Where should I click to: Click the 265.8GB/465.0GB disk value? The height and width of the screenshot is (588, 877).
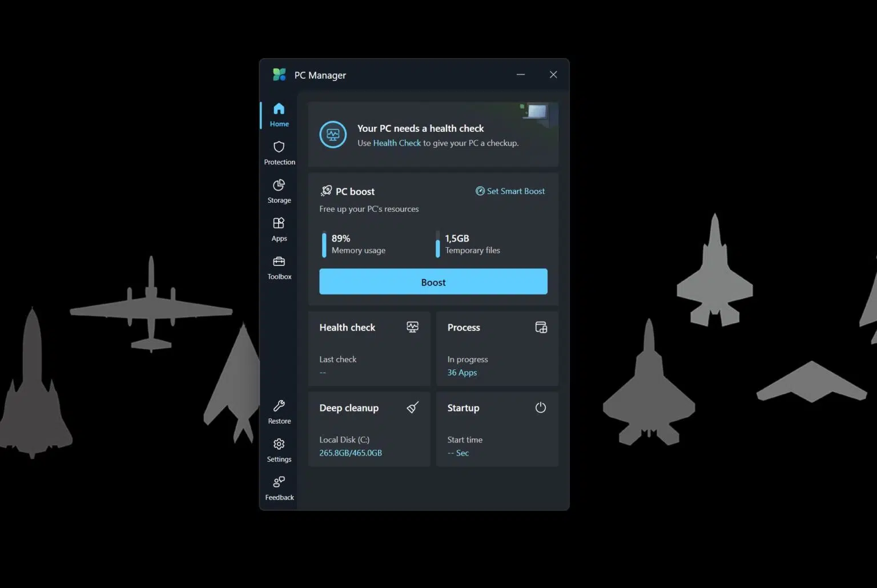(351, 453)
